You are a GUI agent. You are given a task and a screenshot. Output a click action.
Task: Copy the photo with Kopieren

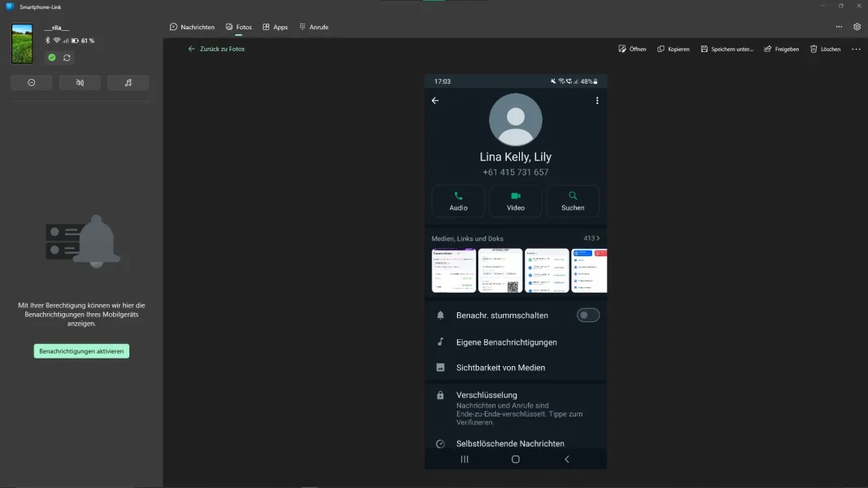(673, 49)
